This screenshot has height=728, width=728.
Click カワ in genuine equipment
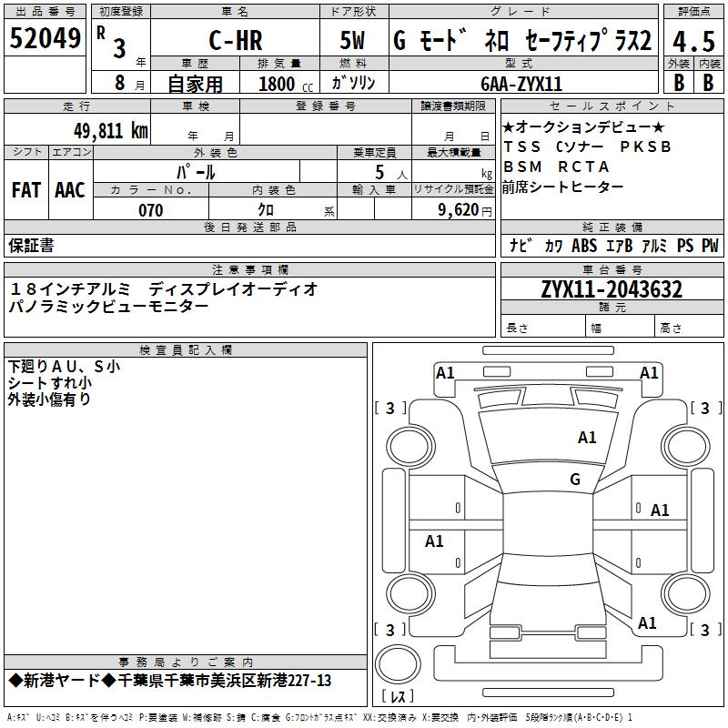coord(553,246)
